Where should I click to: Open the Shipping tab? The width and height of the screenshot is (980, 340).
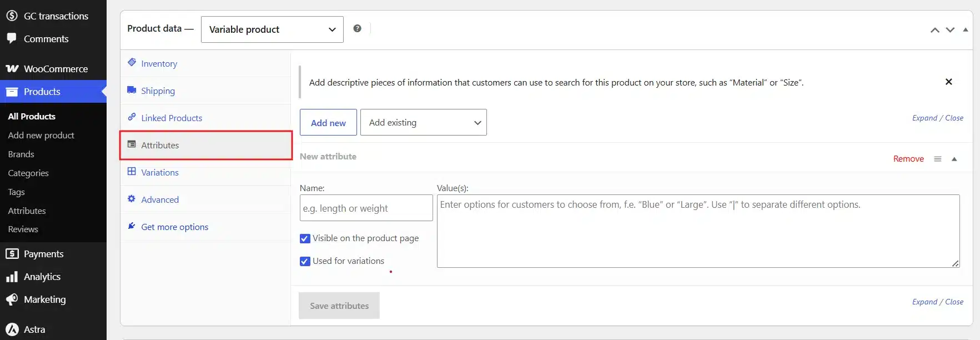(x=205, y=91)
